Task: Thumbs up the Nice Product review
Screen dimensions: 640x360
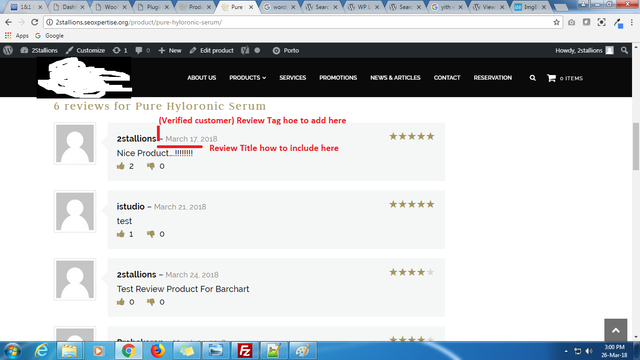Action: tap(120, 166)
